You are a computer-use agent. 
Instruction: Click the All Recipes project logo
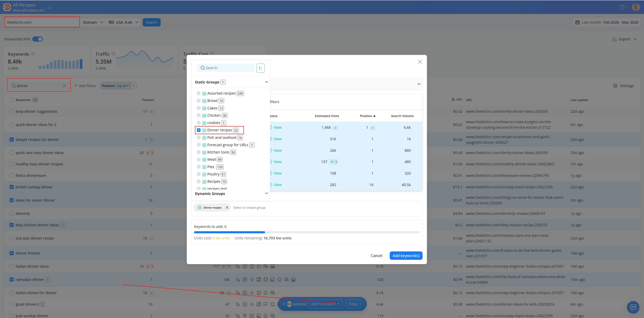7,7
